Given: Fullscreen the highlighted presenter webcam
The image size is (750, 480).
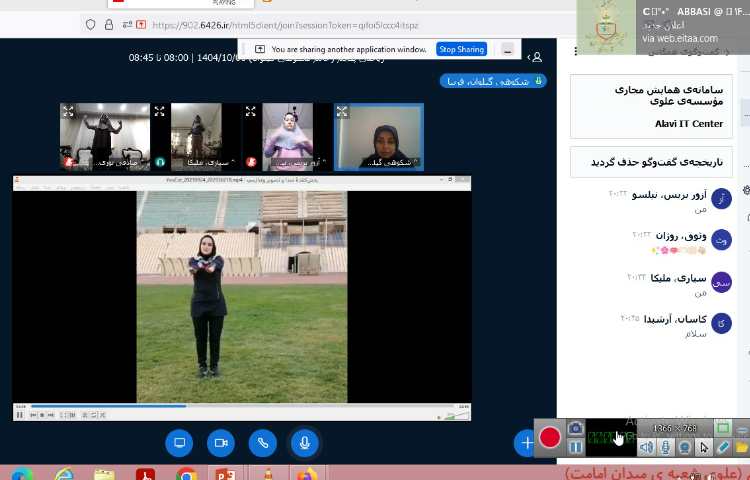Looking at the screenshot, I should [342, 112].
